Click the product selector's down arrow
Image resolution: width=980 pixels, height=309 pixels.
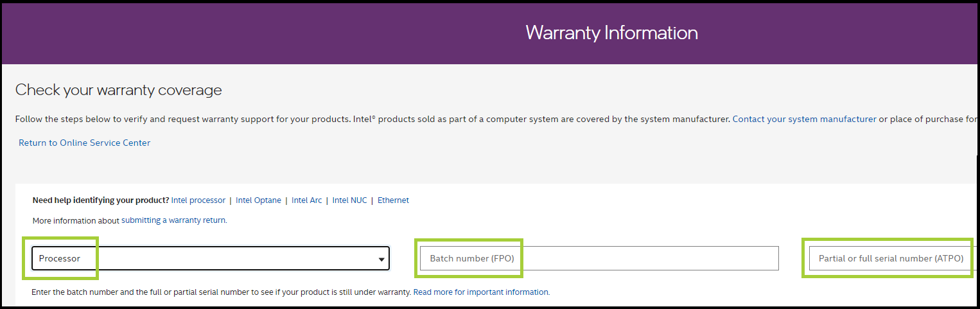[382, 260]
